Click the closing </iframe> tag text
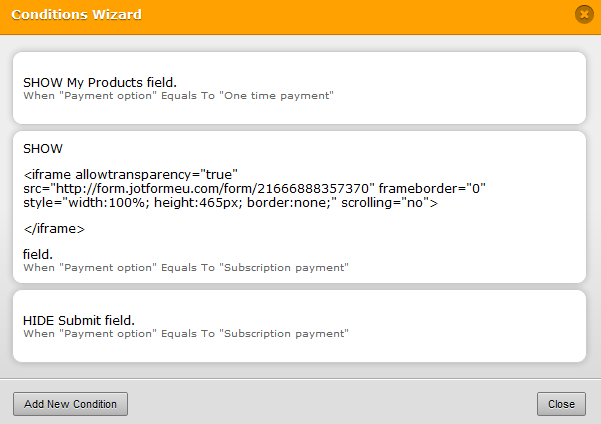 54,229
